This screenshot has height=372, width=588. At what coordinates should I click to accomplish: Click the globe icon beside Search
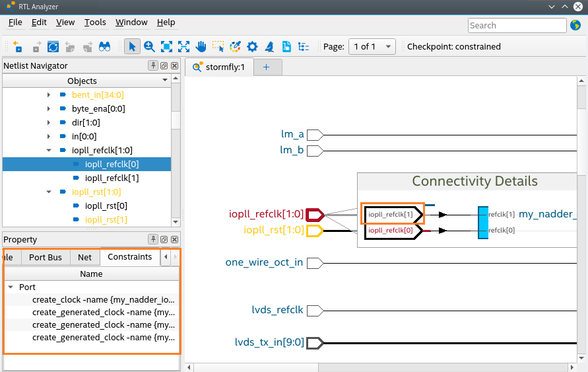tap(575, 25)
